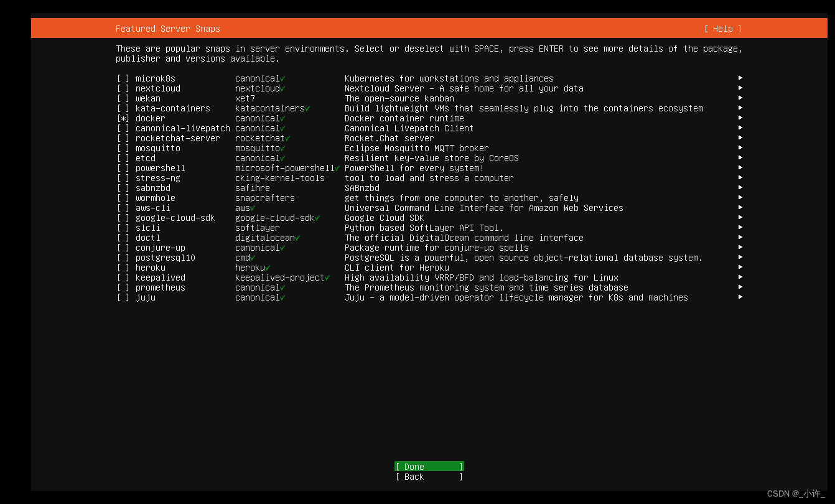
Task: Select the 'Google Cloud SDK' description
Action: click(x=385, y=218)
